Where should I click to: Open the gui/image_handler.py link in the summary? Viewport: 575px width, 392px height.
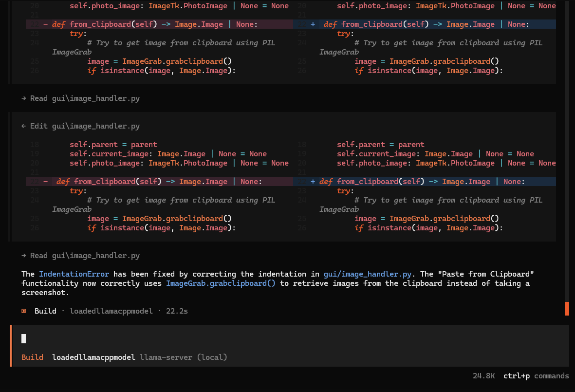(x=368, y=274)
